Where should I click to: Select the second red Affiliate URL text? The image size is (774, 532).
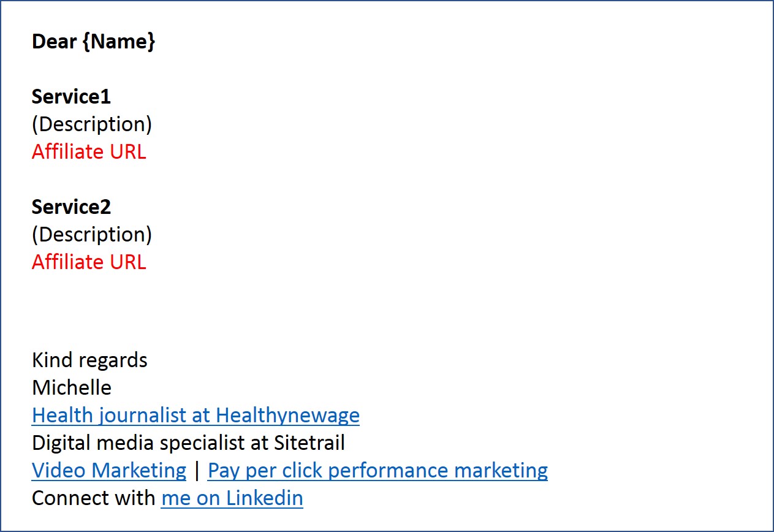[x=89, y=262]
